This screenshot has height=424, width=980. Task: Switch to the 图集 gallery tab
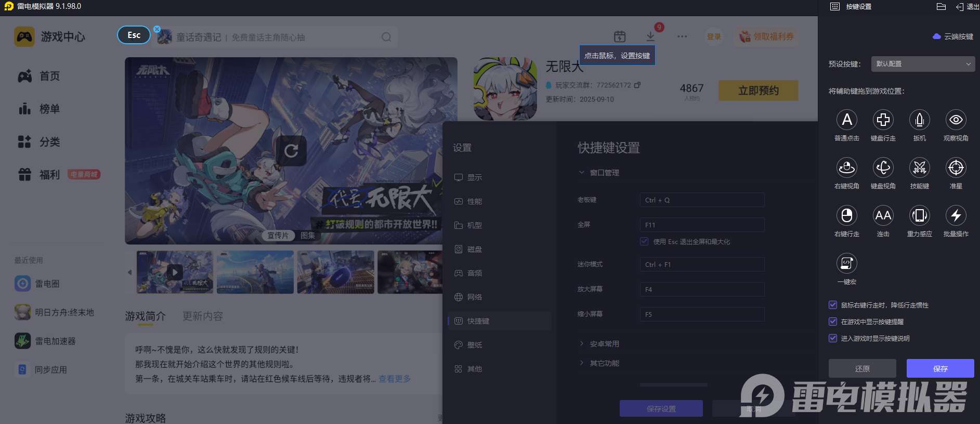[x=308, y=236]
